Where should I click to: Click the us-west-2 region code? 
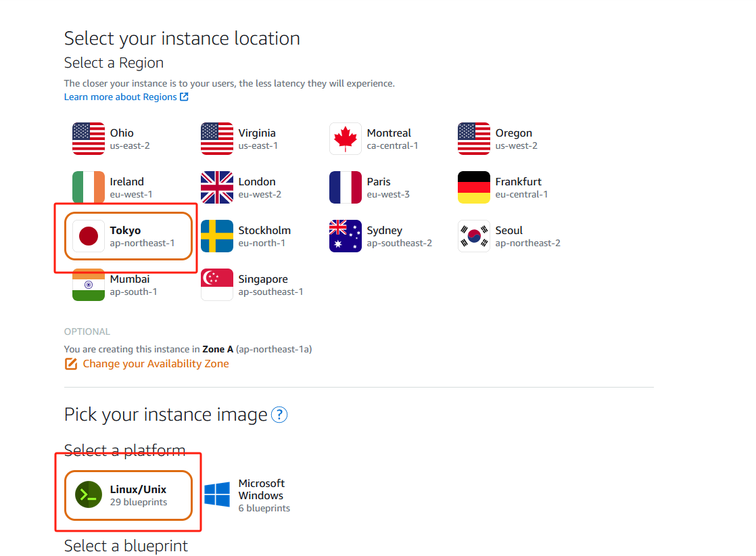(x=517, y=145)
